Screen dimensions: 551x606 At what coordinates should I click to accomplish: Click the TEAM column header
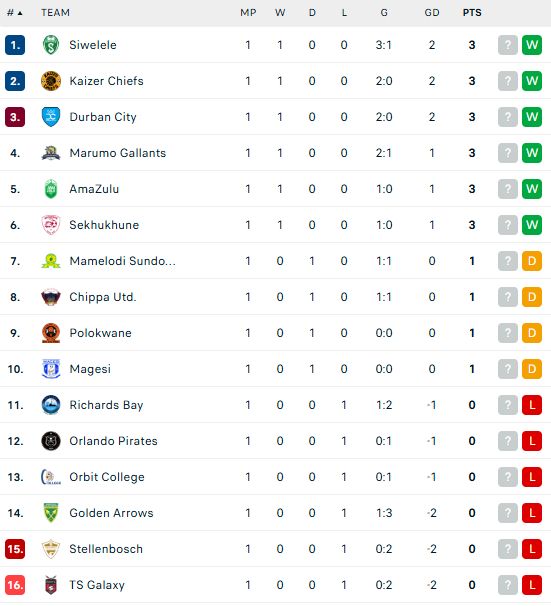tap(56, 13)
